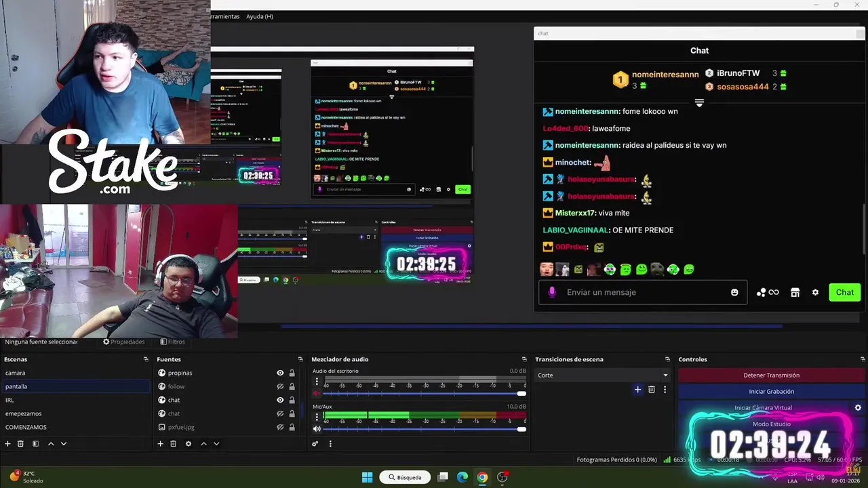Open source properties gear in Fuentes toolbar
Screen dimensions: 868x488
click(x=189, y=444)
